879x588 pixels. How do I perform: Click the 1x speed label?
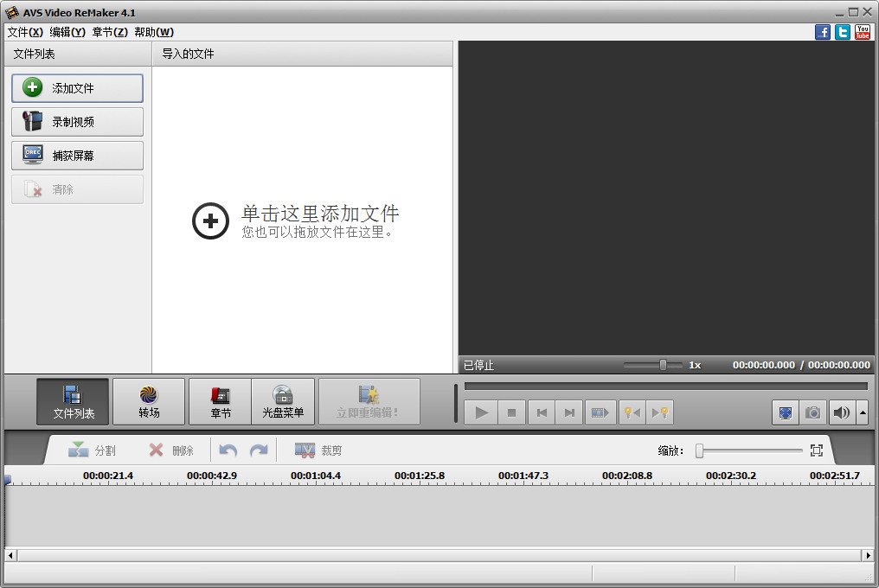[695, 365]
